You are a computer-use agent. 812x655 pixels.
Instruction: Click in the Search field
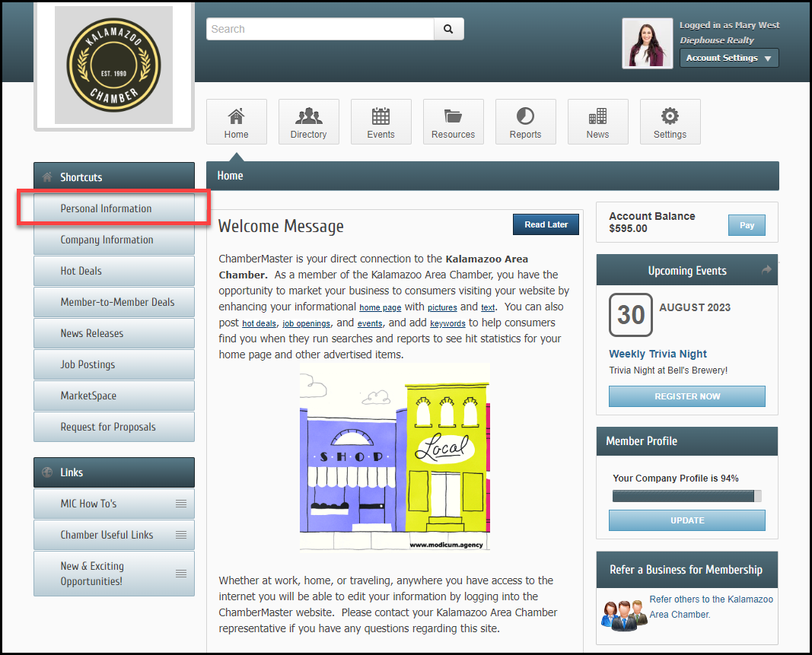(x=320, y=29)
